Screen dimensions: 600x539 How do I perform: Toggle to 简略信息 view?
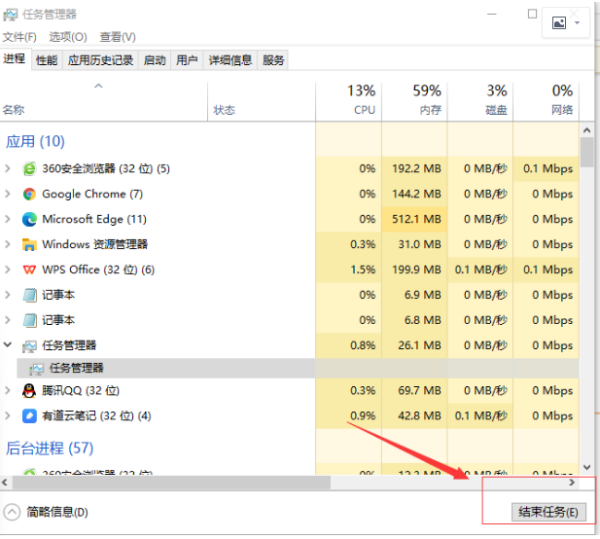pos(46,512)
